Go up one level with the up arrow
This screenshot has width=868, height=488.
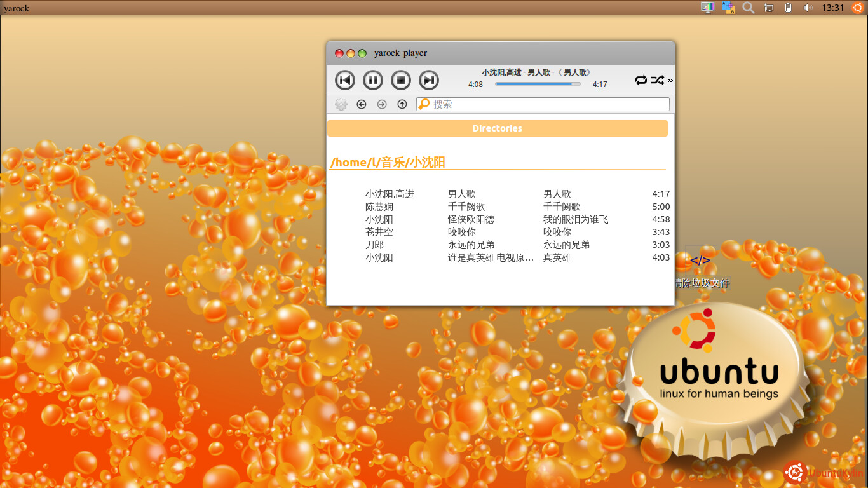[x=402, y=104]
